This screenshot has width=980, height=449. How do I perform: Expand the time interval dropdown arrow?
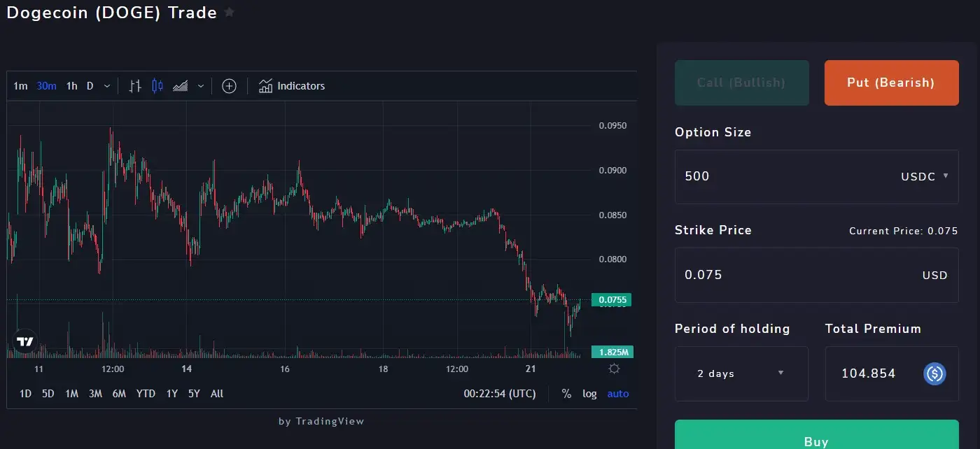pyautogui.click(x=107, y=86)
